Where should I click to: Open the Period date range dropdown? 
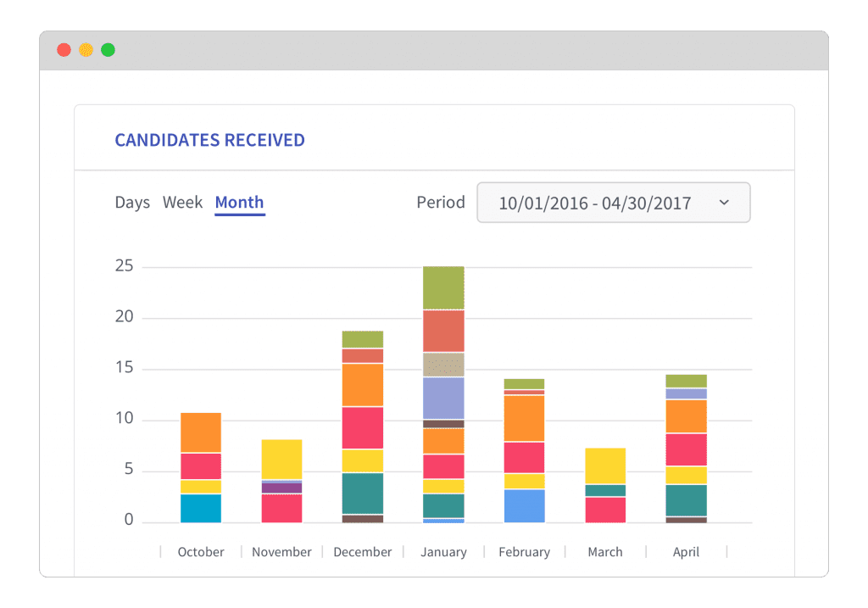point(613,203)
